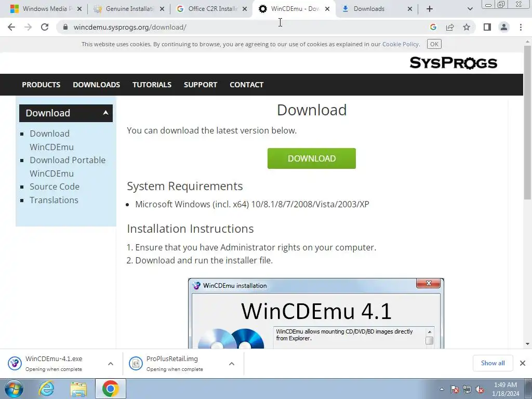Expand options for WinCDEmu-4.1.exe download

pyautogui.click(x=111, y=364)
